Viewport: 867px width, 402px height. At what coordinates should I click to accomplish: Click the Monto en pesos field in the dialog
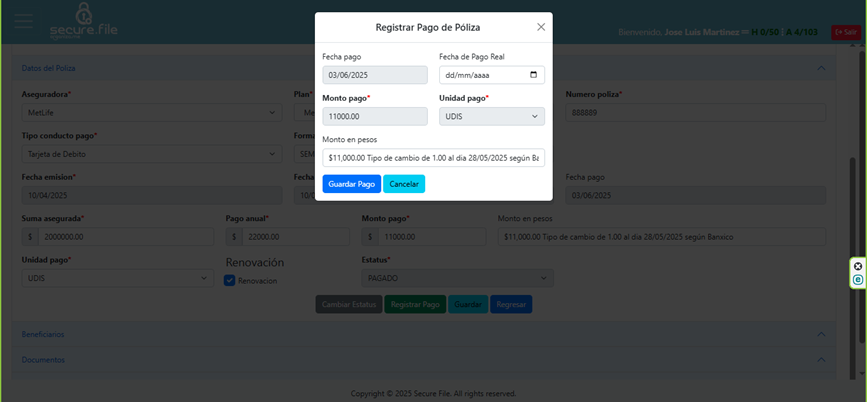[x=433, y=158]
